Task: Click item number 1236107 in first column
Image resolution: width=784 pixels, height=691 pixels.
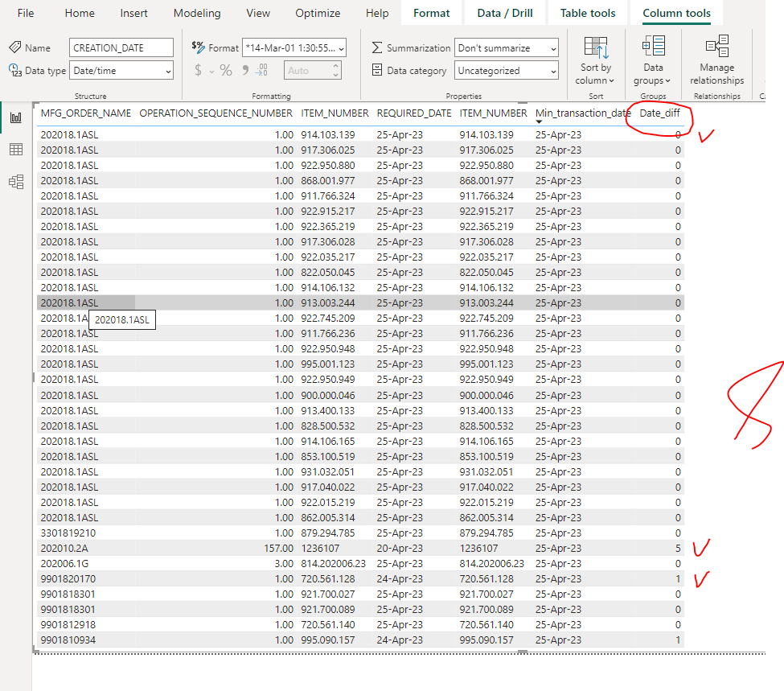Action: tap(320, 549)
